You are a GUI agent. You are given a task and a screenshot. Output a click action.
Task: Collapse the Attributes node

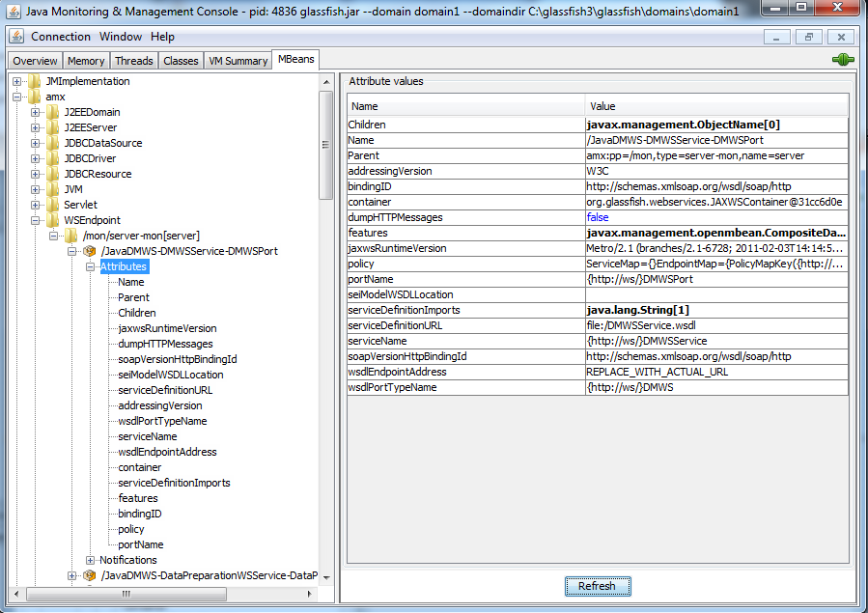pyautogui.click(x=90, y=266)
